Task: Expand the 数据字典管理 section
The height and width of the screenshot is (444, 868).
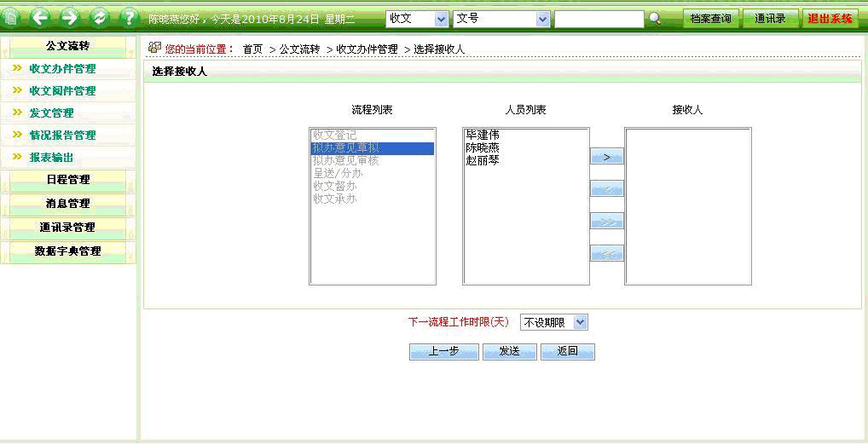Action: tap(67, 251)
